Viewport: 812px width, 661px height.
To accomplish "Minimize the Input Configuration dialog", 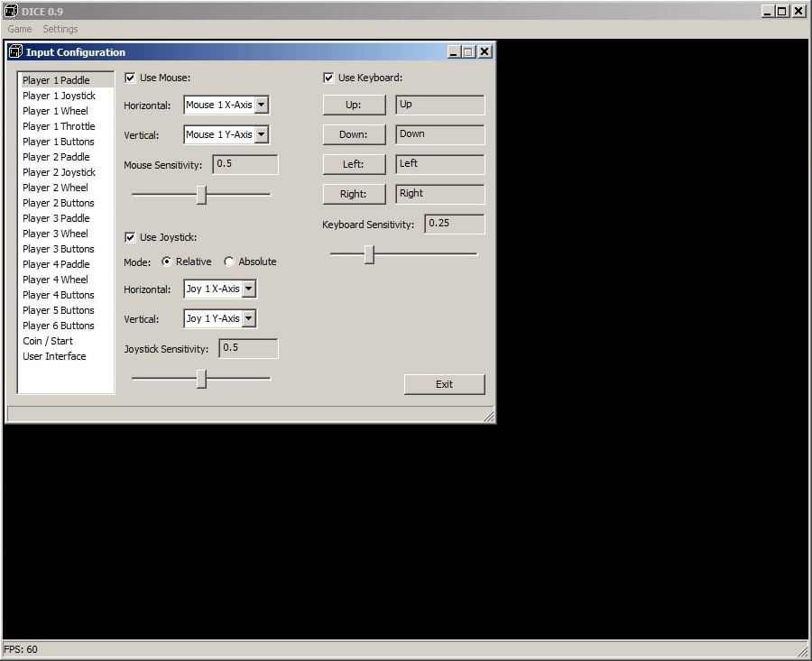I will [454, 52].
